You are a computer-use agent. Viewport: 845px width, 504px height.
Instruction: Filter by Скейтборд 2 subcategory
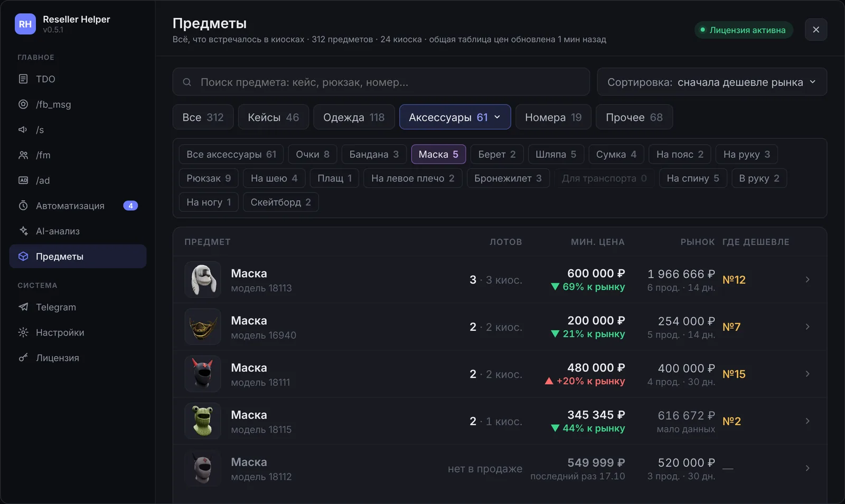coord(280,202)
